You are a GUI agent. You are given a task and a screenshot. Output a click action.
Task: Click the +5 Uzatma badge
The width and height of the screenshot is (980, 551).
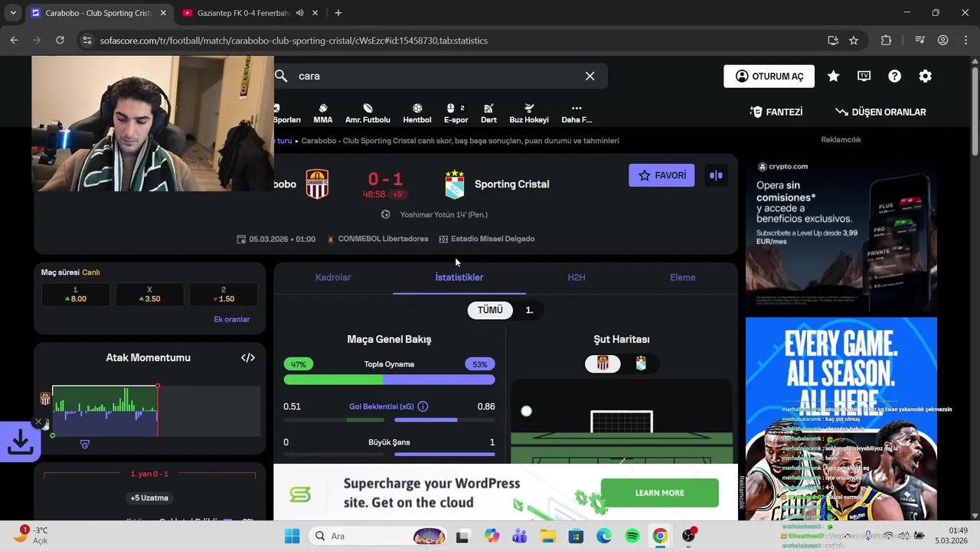[x=149, y=497]
